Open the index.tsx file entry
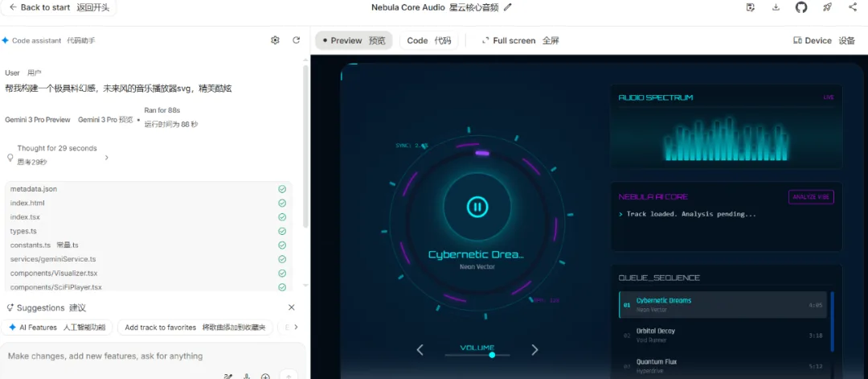Image resolution: width=868 pixels, height=379 pixels. click(x=149, y=217)
